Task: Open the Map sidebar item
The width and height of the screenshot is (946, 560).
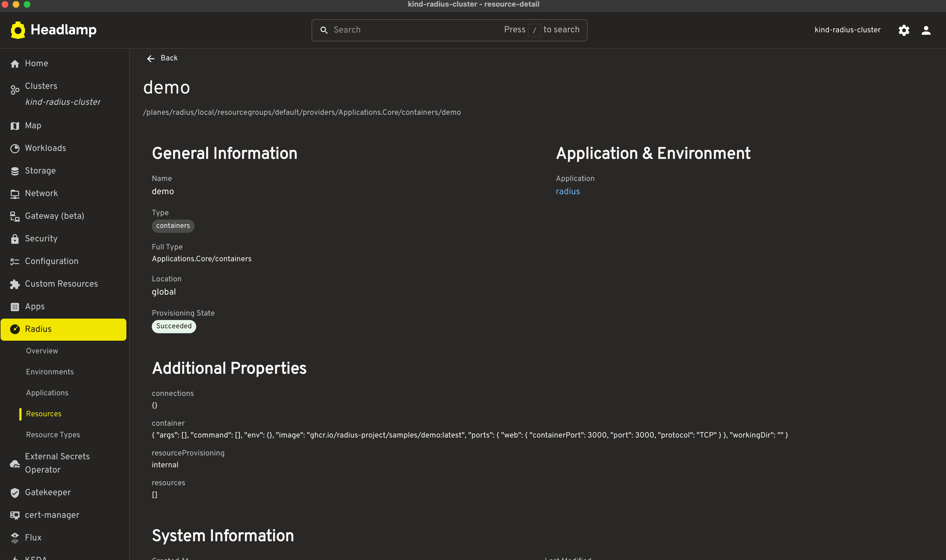Action: tap(33, 126)
